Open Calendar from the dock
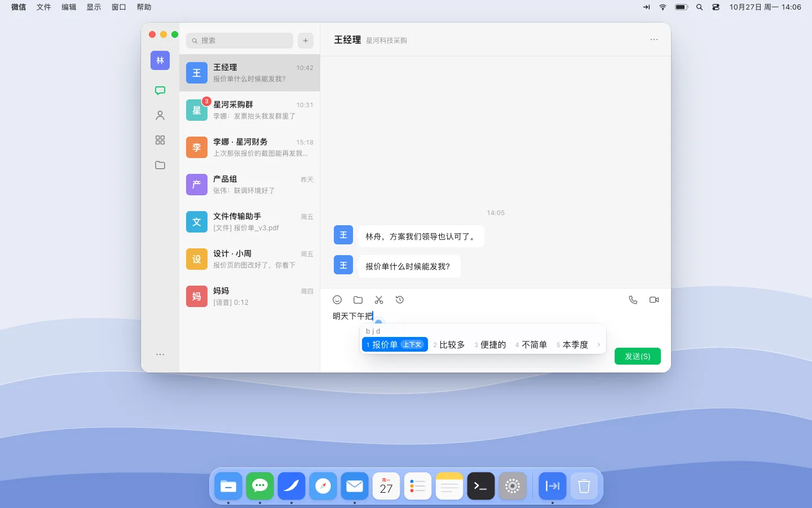Viewport: 812px width, 508px height. (x=386, y=486)
